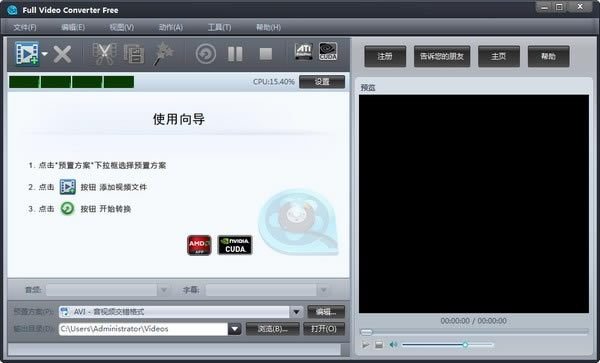Click the Remove (X) toolbar icon
600x363 pixels.
coord(62,54)
